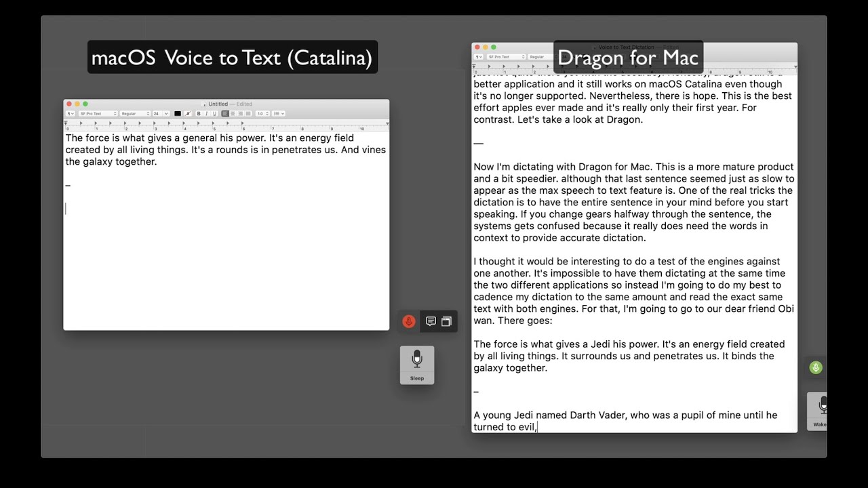The height and width of the screenshot is (488, 868).
Task: Click the red Dragon microphone button
Action: click(x=408, y=321)
